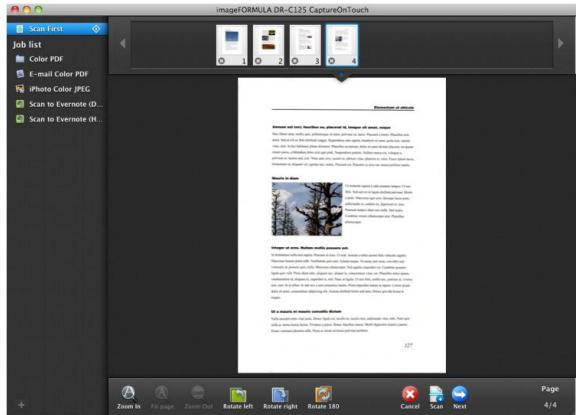Show earlier thumbnails with left arrow

(x=123, y=43)
